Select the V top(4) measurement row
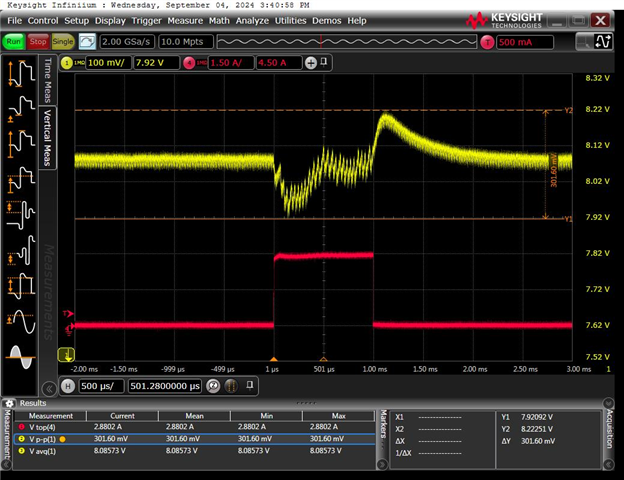 click(x=195, y=427)
